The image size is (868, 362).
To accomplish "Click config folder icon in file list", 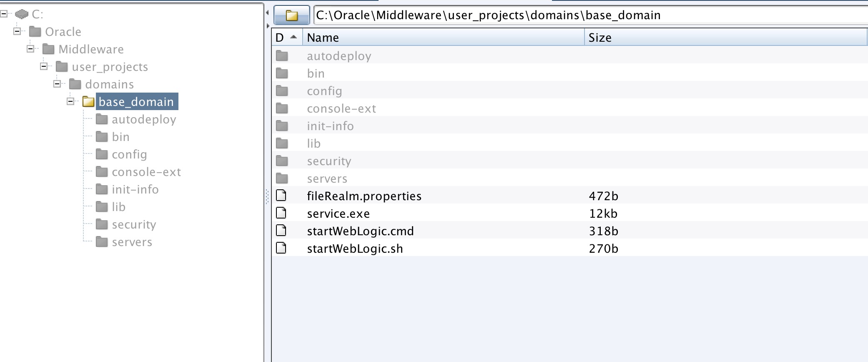I will click(x=282, y=90).
